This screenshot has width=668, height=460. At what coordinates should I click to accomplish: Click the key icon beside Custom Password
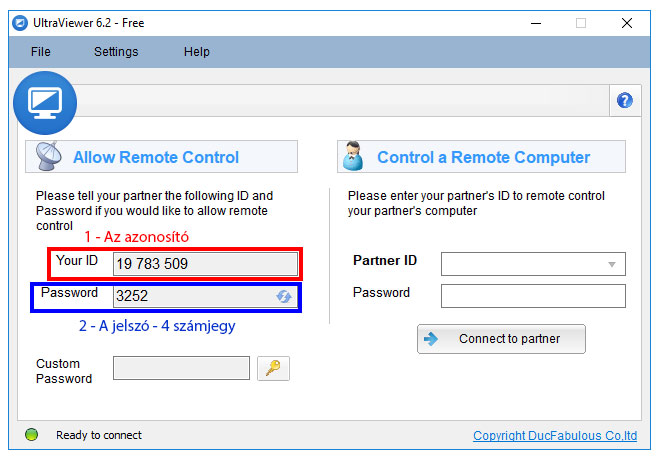273,368
